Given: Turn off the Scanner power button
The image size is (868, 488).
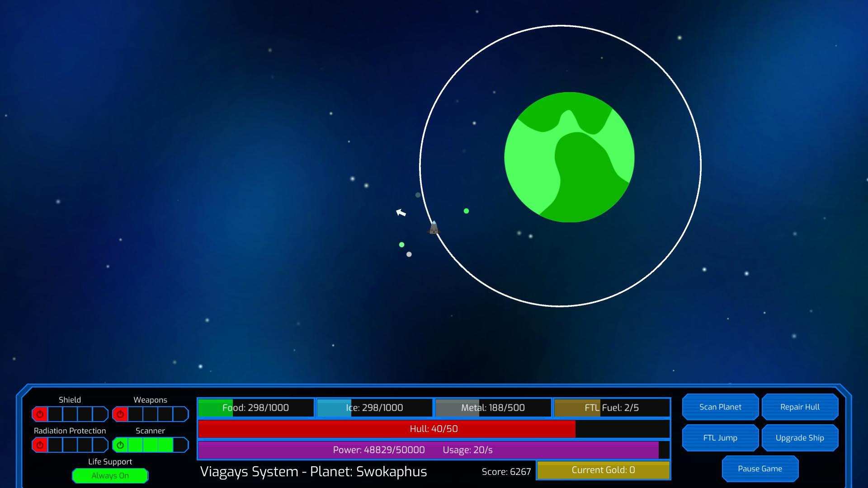Looking at the screenshot, I should (120, 445).
